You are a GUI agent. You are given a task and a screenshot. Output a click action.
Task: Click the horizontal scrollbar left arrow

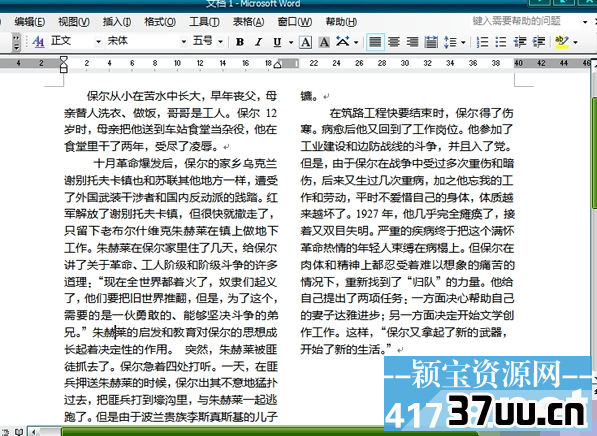pos(34,432)
